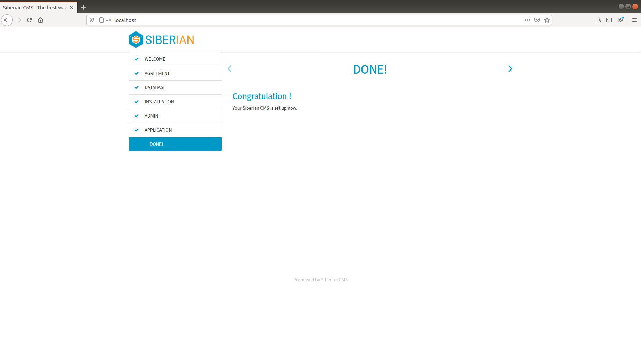Click the Propulsed by Siberian CMS link
Screen dimensions: 641x364
click(320, 280)
